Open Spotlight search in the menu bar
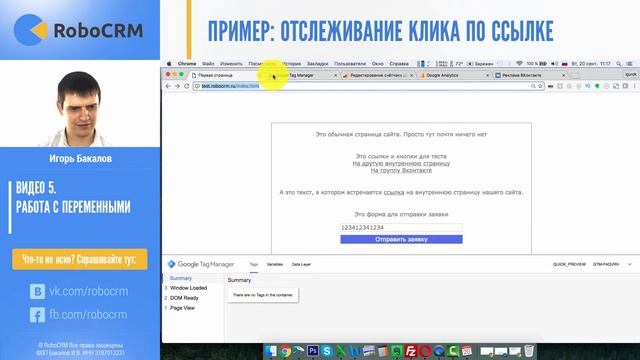This screenshot has width=640, height=360. point(619,64)
